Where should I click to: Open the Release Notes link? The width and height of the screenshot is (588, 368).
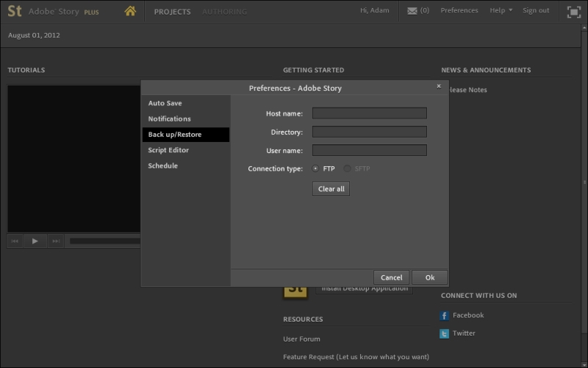coord(468,90)
